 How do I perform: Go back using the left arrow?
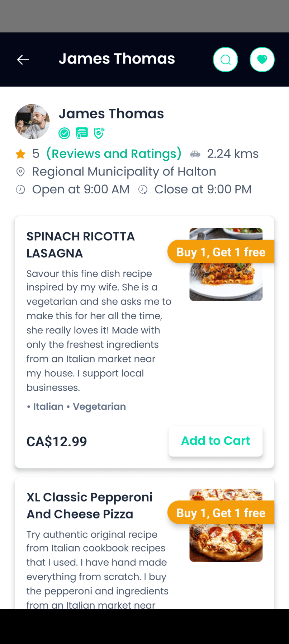coord(23,60)
